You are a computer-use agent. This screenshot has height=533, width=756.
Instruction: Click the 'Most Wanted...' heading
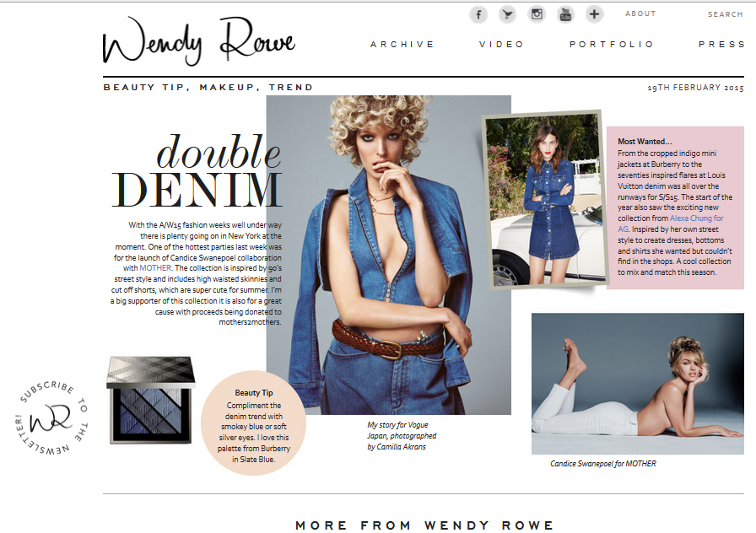(645, 142)
